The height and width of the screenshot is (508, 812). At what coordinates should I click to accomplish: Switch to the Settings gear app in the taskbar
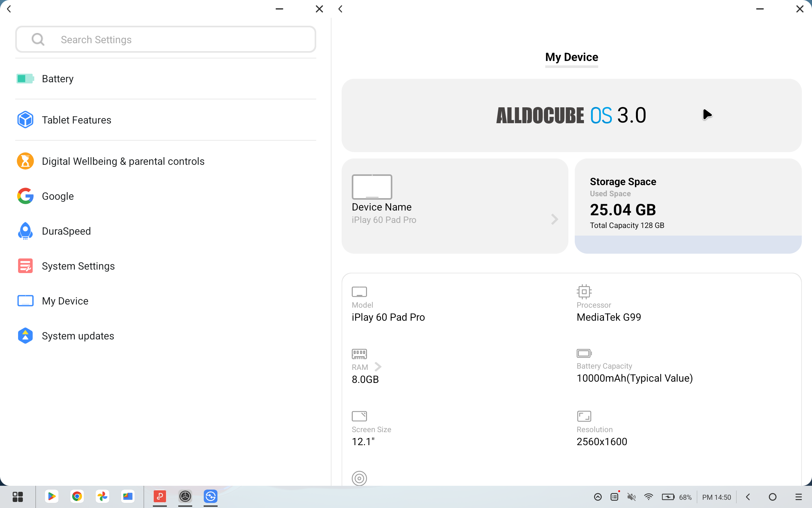point(185,497)
